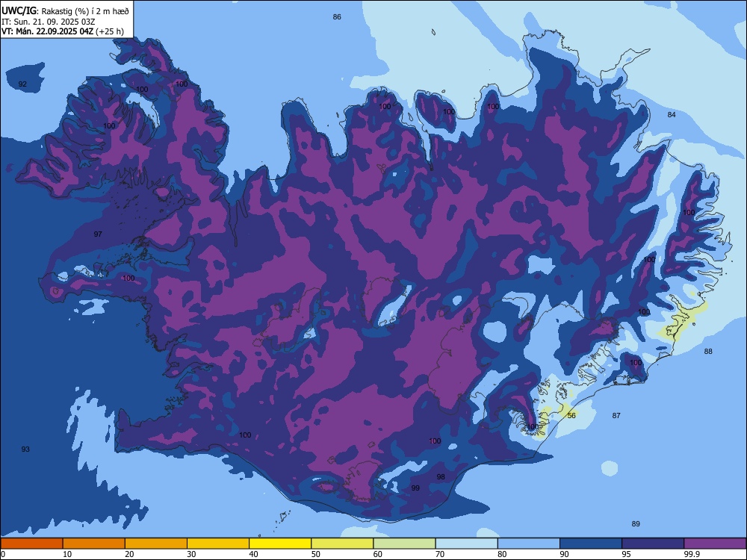747x560 pixels.
Task: Click the title line 'UWC/IG: Rakastig (%) í 2 m hæð'
Action: click(x=65, y=11)
